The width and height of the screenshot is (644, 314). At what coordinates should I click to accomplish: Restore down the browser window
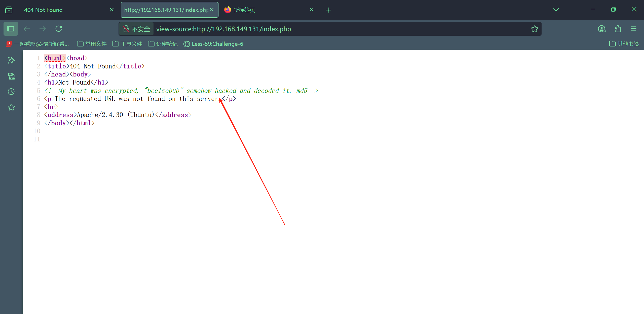click(x=613, y=10)
